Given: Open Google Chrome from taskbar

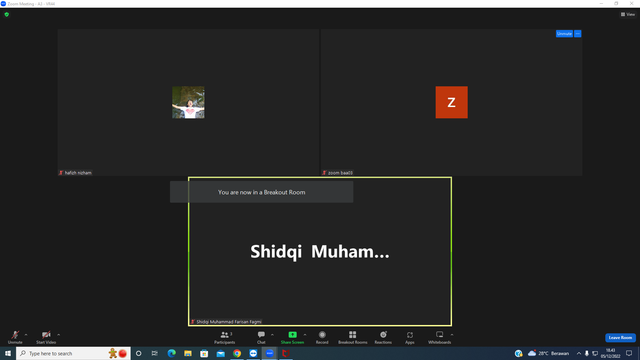Looking at the screenshot, I should tap(237, 353).
